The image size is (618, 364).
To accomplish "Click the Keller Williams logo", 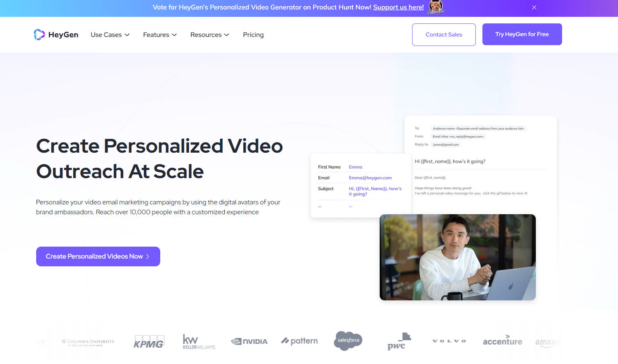I will click(198, 341).
